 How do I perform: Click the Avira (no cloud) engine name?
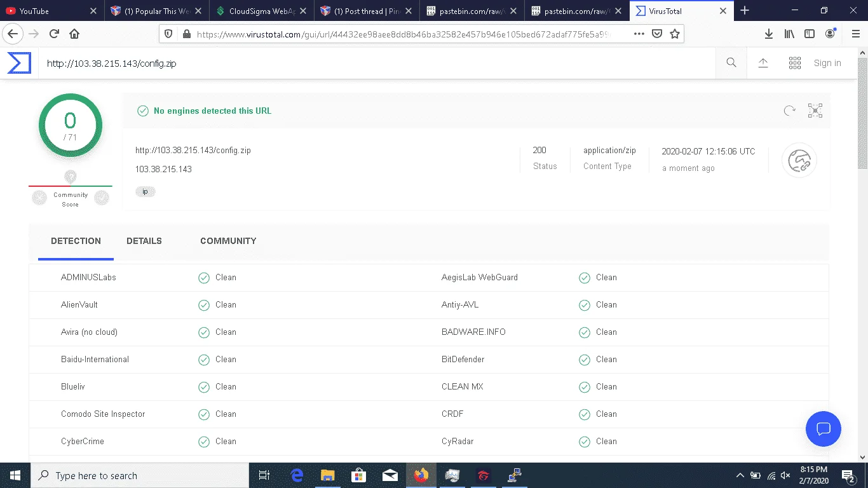(x=89, y=332)
